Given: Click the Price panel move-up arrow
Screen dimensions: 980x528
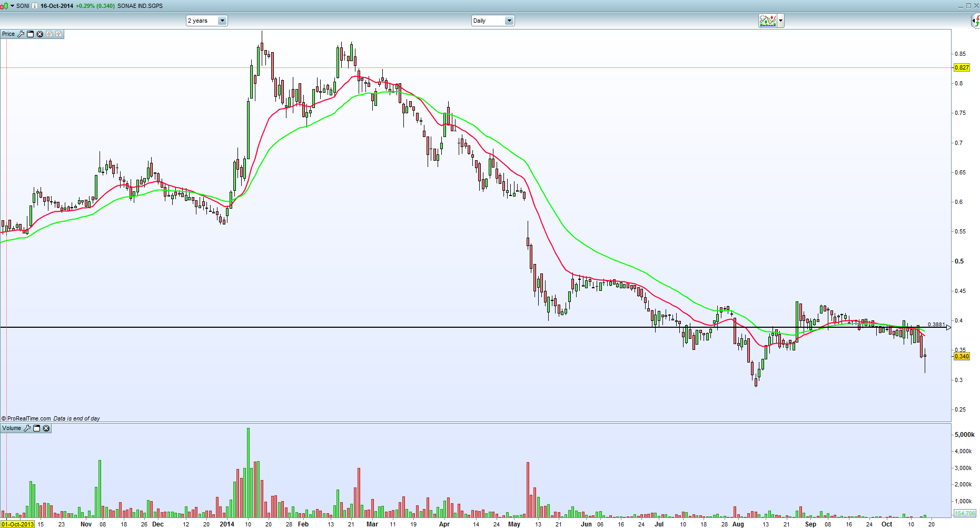Looking at the screenshot, I should [x=58, y=34].
